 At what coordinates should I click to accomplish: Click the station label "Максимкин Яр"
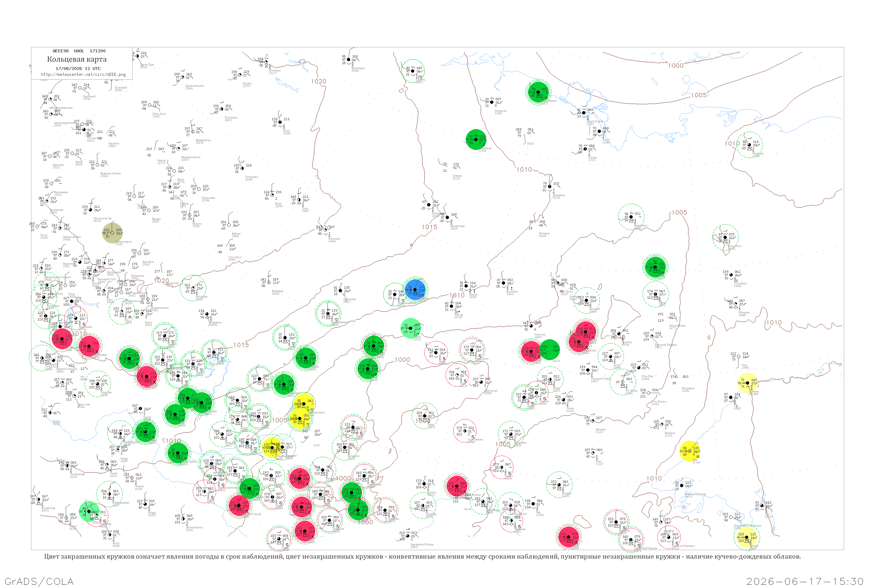(102, 218)
